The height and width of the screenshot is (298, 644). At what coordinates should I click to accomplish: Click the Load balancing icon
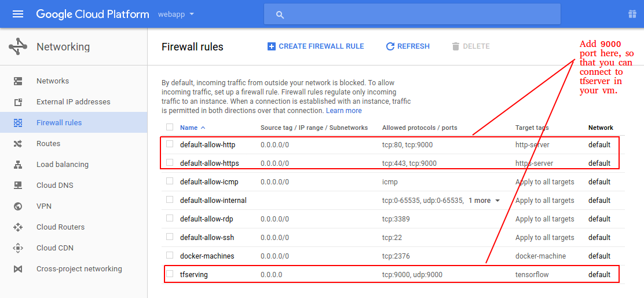[x=17, y=165]
